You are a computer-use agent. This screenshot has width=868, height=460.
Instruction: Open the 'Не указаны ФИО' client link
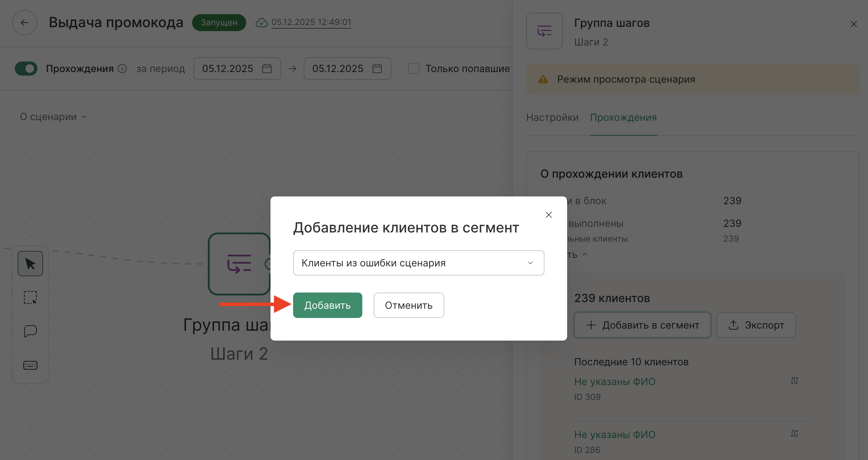coord(614,381)
